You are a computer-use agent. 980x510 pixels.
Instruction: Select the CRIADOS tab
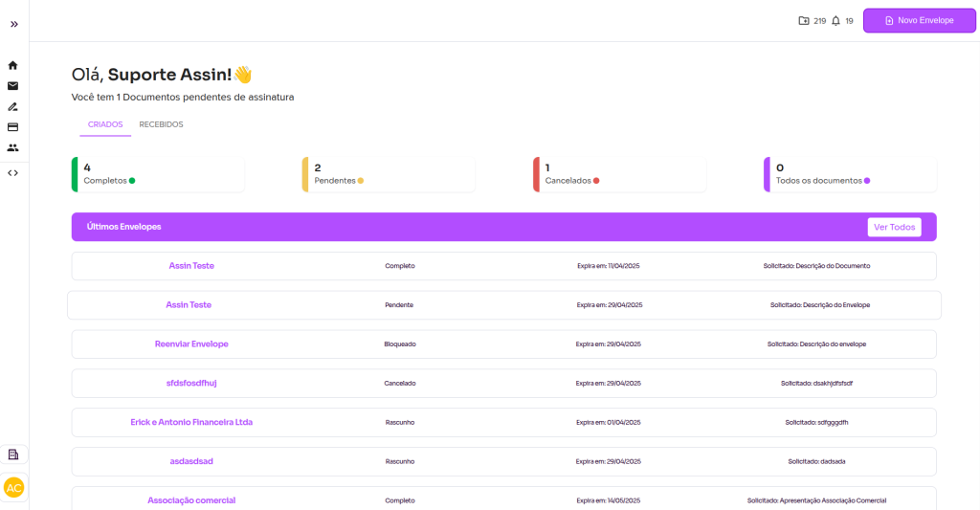[105, 124]
